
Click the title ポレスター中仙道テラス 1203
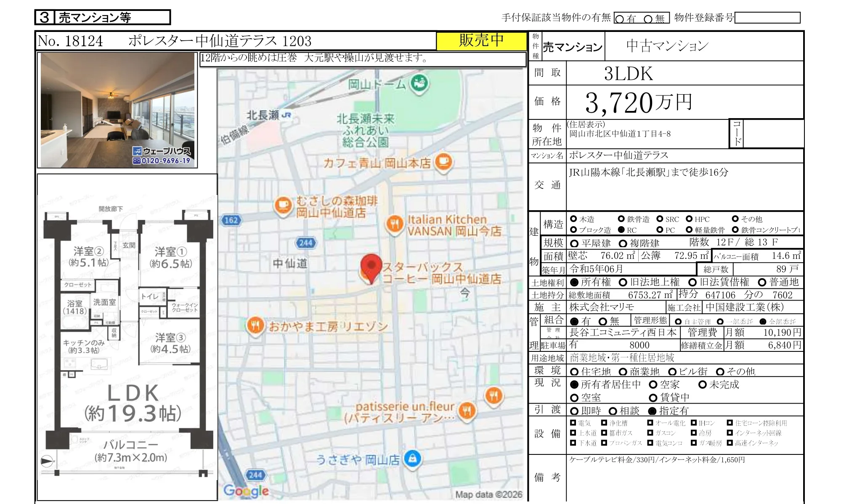pyautogui.click(x=220, y=41)
